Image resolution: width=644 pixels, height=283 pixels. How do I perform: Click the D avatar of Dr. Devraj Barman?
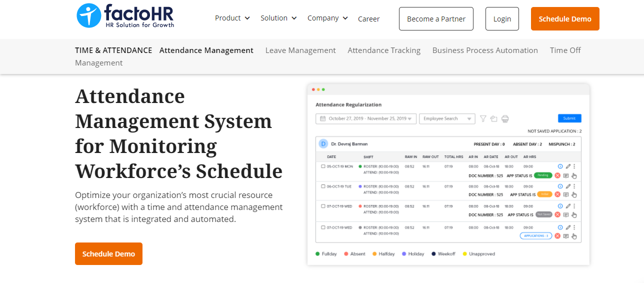323,144
